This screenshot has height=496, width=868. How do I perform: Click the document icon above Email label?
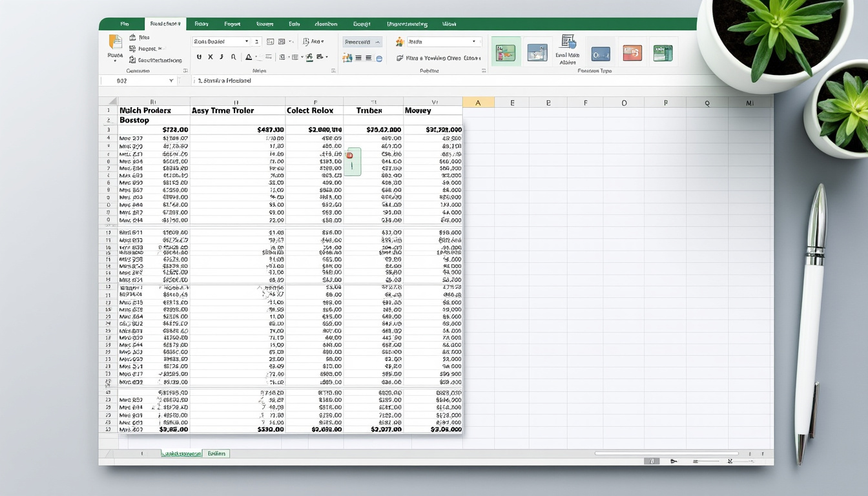568,42
